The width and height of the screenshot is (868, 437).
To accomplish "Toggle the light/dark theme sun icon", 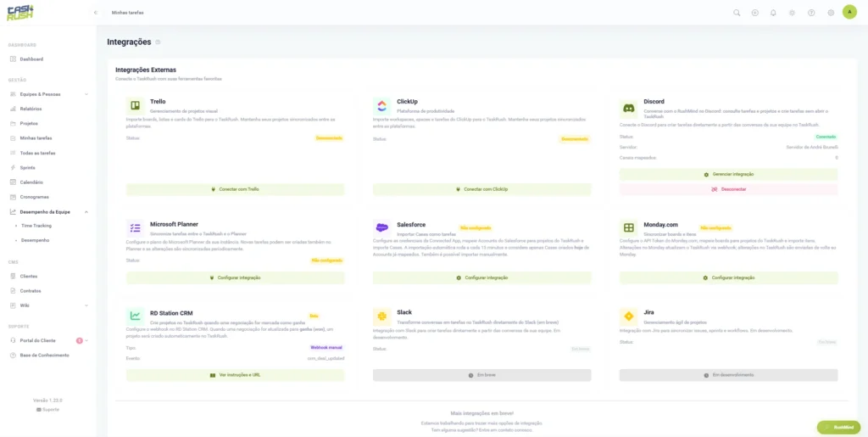I will [x=793, y=13].
